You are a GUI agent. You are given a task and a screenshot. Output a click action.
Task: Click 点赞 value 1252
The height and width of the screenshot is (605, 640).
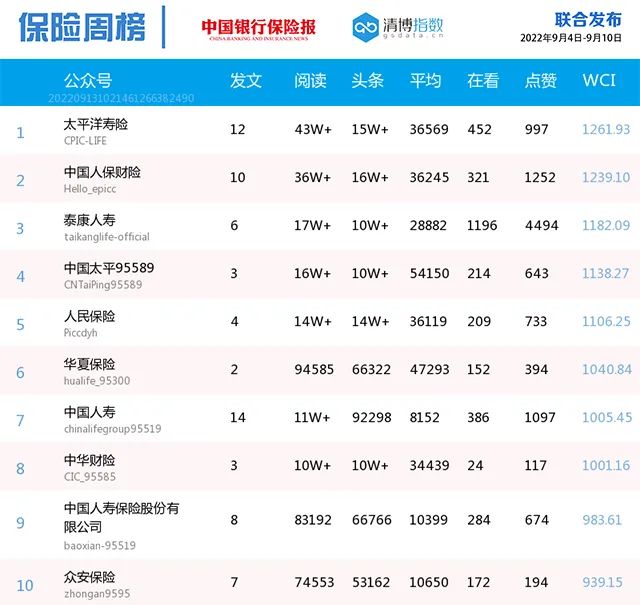click(540, 178)
